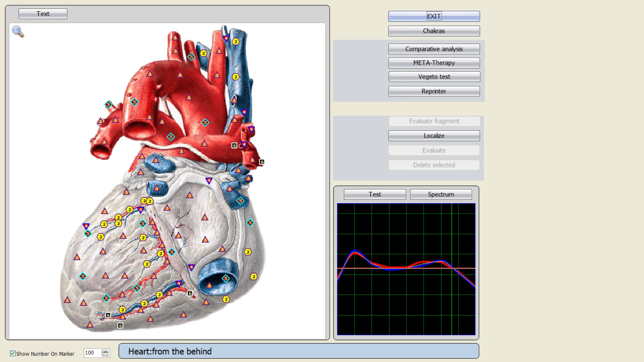Click the marker size field showing 100
The width and height of the screenshot is (644, 362).
click(92, 353)
